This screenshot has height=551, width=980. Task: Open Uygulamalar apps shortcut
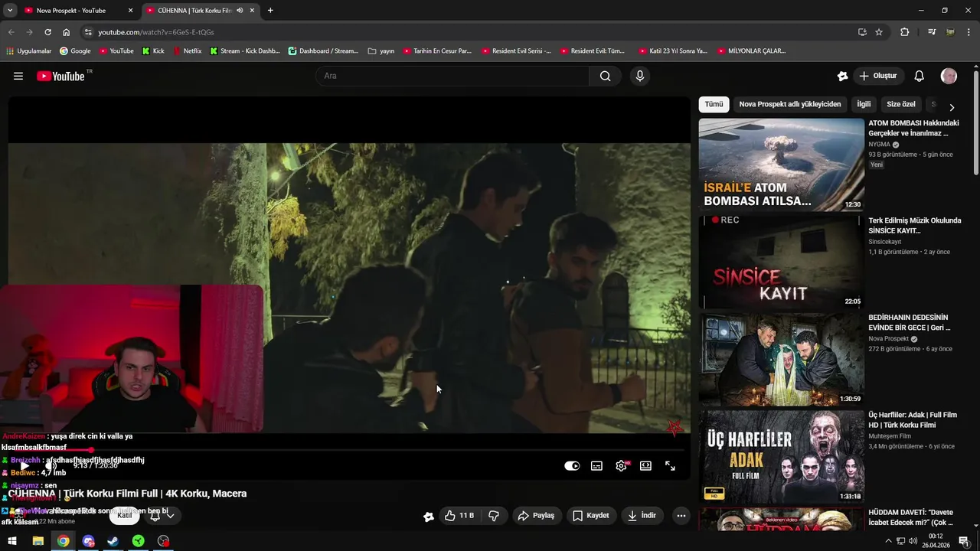pyautogui.click(x=28, y=51)
